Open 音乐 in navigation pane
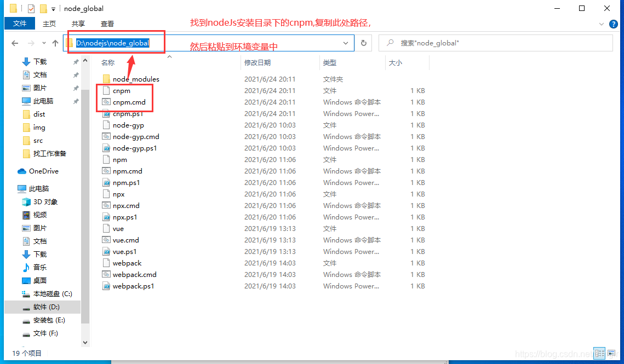This screenshot has width=624, height=364. point(40,267)
